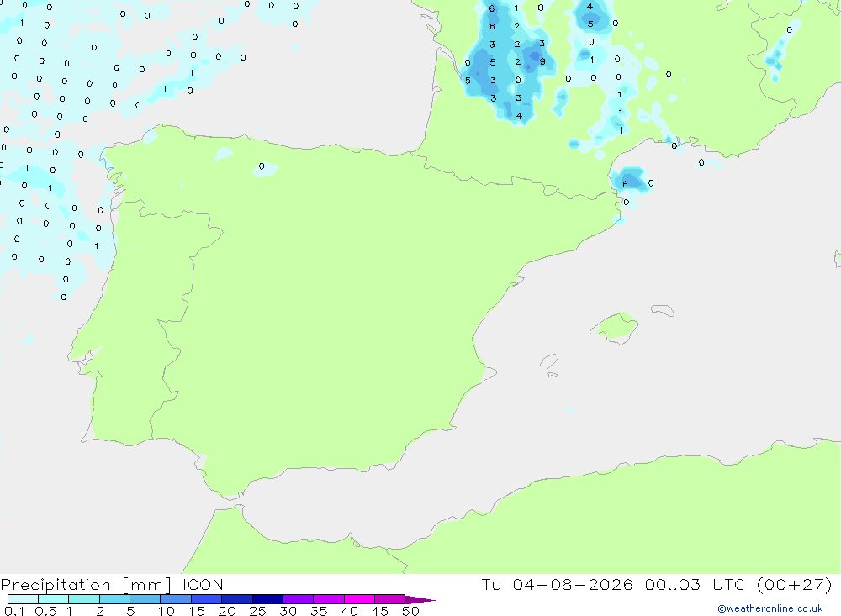
Task: Click the 10–15 mm cornflower blue swatch
Action: (176, 599)
